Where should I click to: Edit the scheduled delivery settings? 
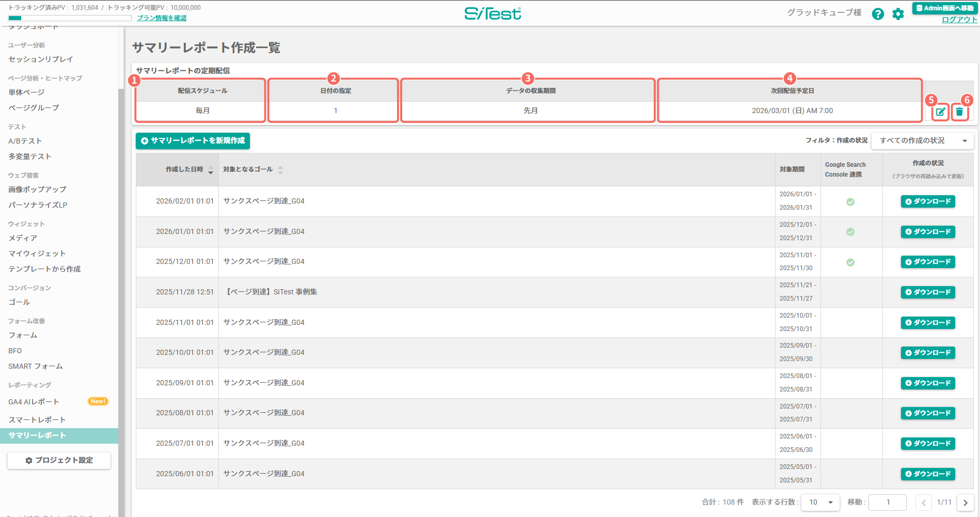941,112
